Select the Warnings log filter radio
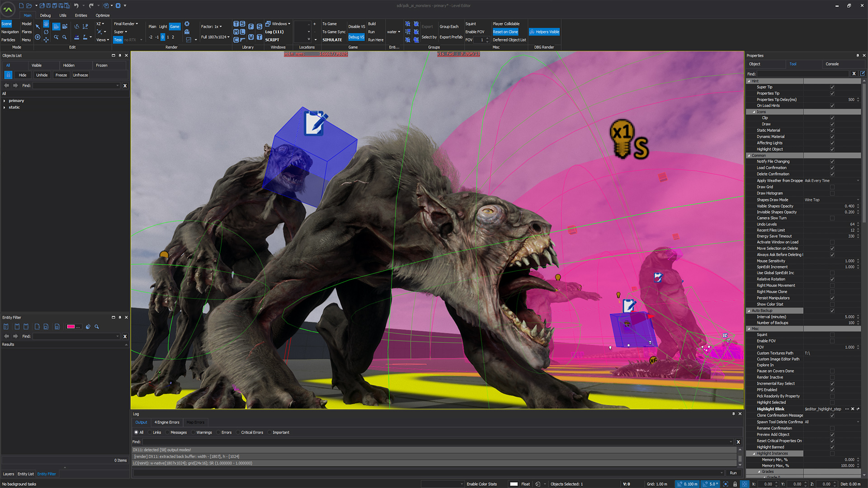Viewport: 868px width, 488px height. (x=194, y=432)
